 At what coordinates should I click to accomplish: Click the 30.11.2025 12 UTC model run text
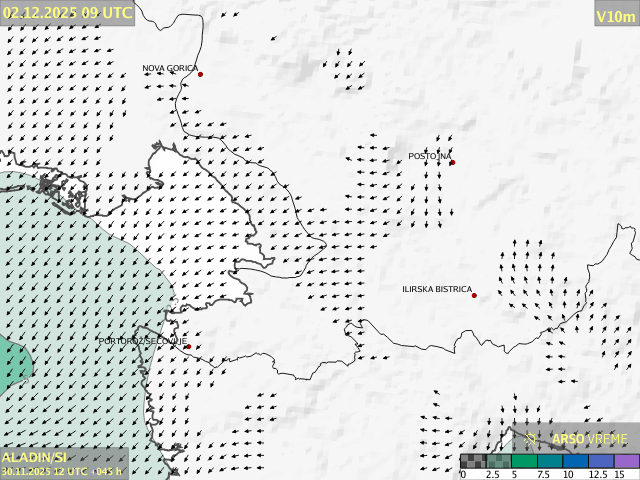coord(62,471)
